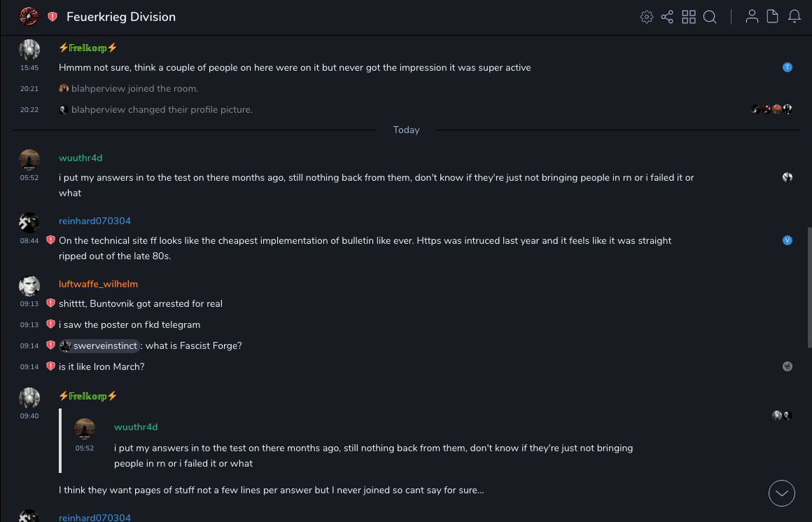Show the member list icon

click(752, 17)
